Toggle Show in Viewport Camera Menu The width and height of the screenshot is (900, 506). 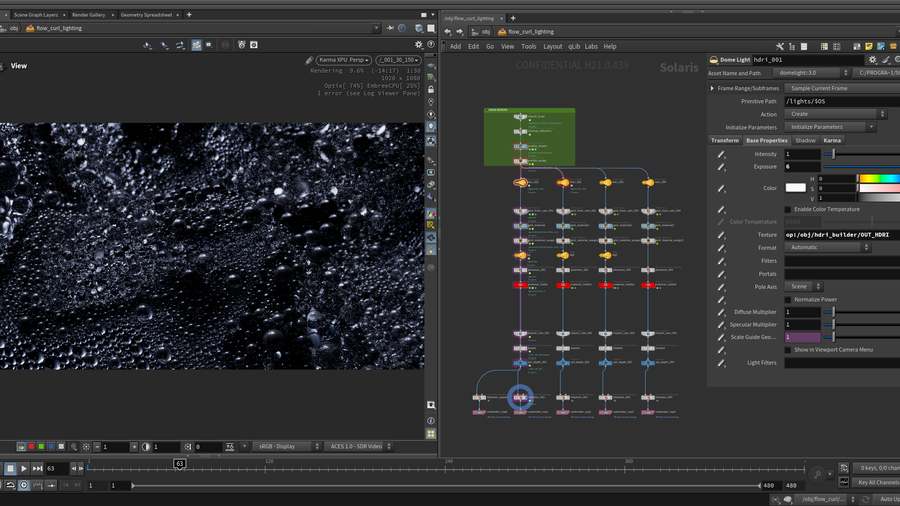(788, 350)
